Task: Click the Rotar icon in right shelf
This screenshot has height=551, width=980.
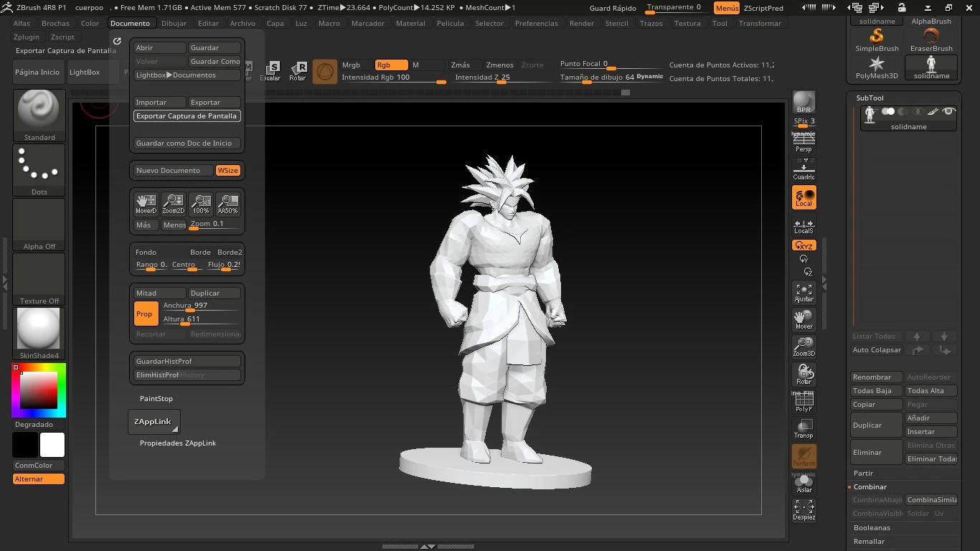Action: point(804,374)
